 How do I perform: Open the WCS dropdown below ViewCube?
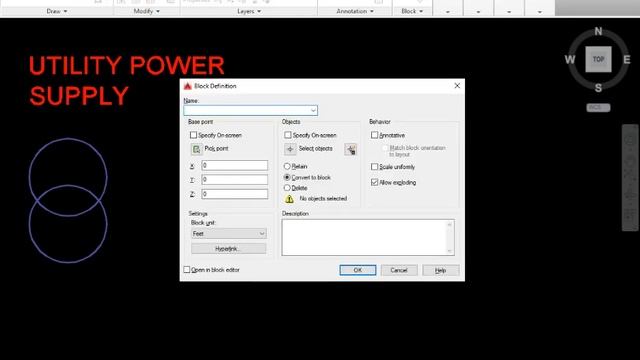[x=598, y=108]
